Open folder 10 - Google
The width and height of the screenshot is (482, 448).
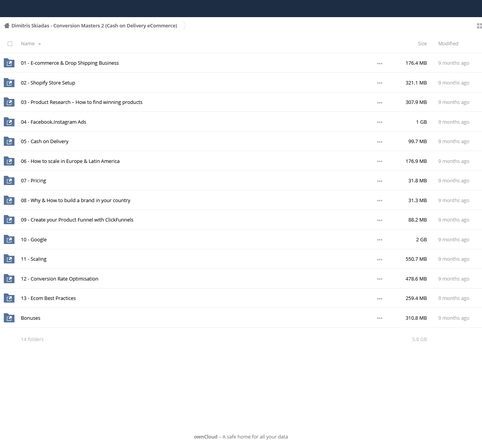[x=34, y=239]
